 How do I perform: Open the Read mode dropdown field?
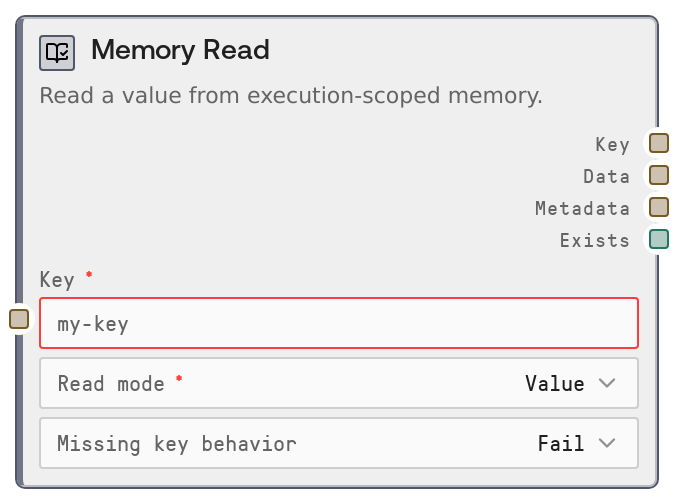click(x=338, y=383)
